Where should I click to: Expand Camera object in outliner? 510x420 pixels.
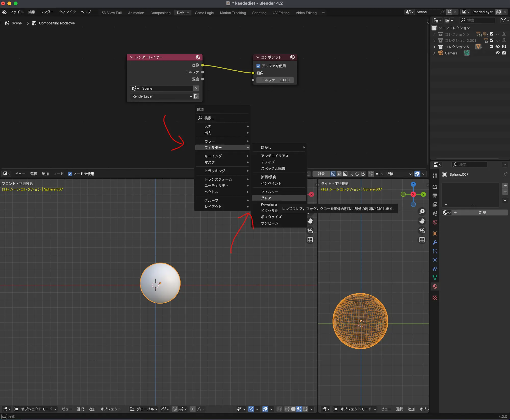point(434,53)
